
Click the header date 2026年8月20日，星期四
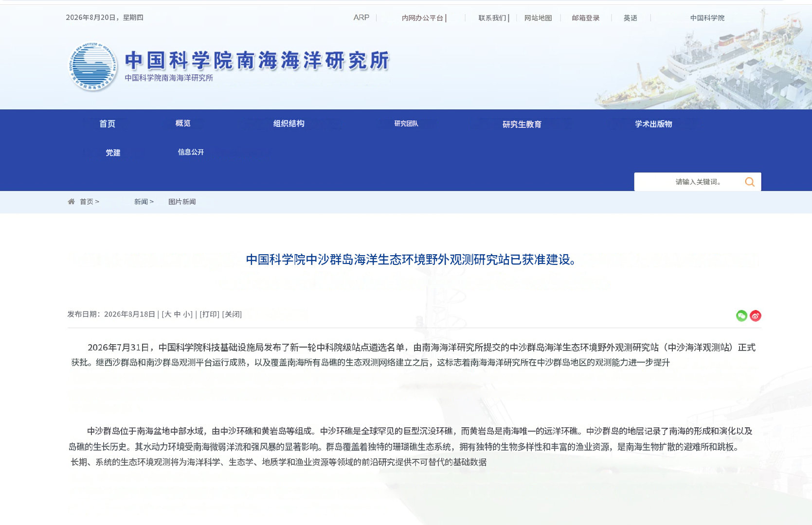pos(105,17)
